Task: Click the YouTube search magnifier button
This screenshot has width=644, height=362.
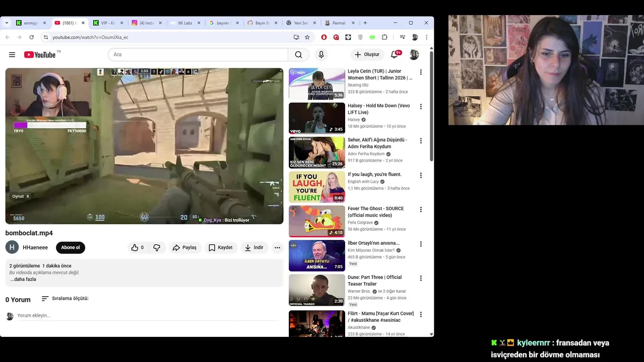Action: [298, 54]
